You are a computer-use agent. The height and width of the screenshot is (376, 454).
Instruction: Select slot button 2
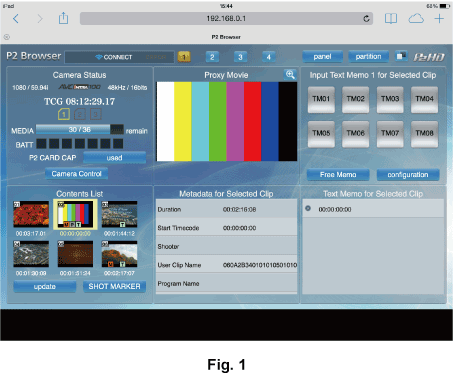pyautogui.click(x=212, y=57)
